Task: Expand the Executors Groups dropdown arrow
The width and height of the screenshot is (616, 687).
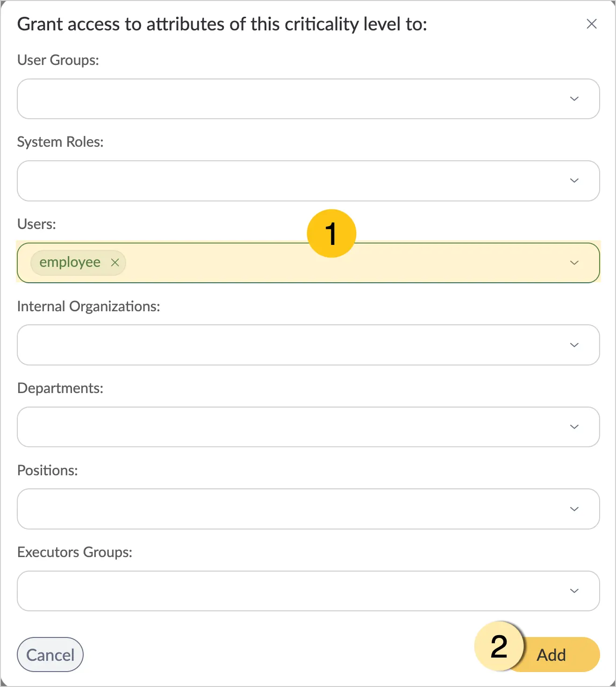Action: [574, 591]
